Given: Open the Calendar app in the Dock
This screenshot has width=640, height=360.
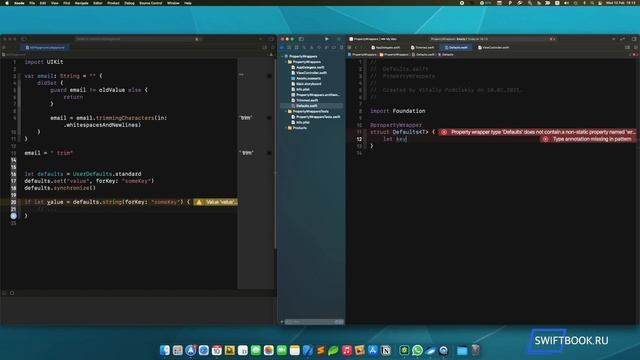Looking at the screenshot, I should click(x=217, y=350).
